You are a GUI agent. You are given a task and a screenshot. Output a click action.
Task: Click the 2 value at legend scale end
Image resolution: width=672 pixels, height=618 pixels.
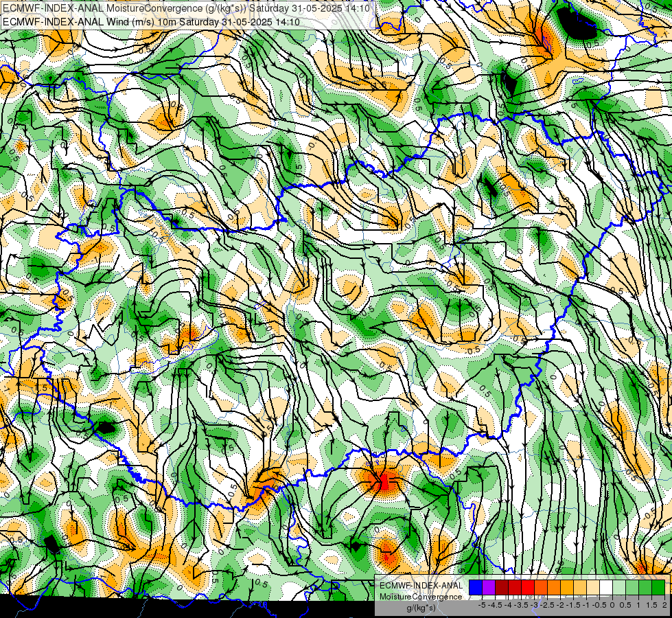click(x=664, y=605)
